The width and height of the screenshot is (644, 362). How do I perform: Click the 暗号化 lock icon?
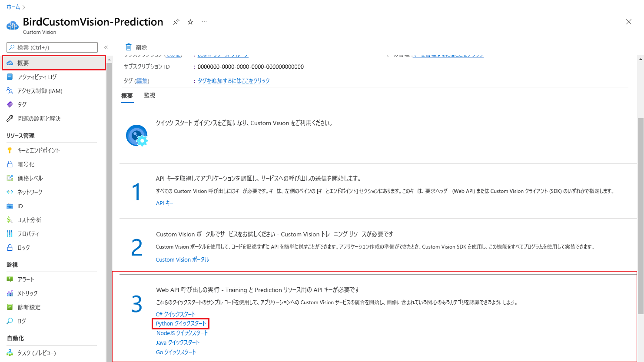coord(10,164)
